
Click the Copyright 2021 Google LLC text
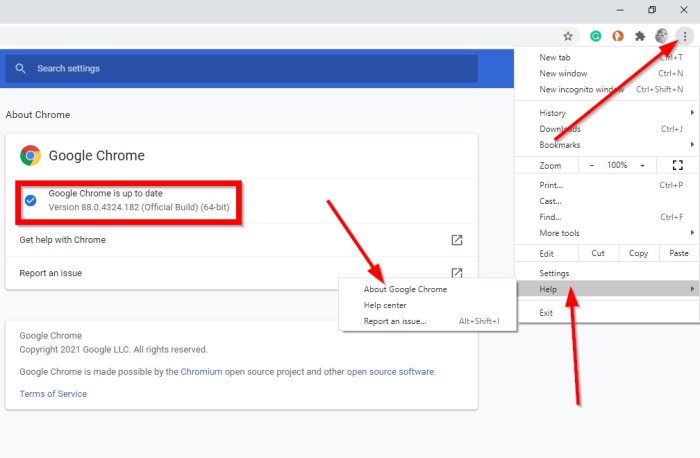tap(113, 350)
